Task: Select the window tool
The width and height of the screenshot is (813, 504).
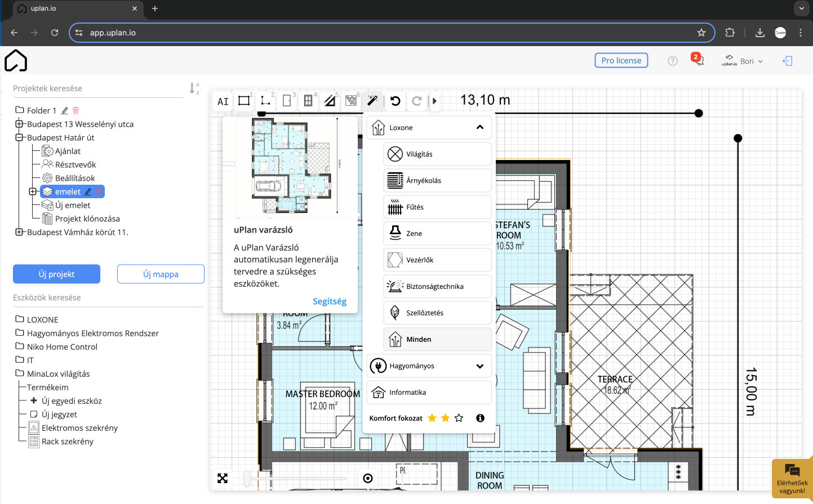Action: click(308, 101)
